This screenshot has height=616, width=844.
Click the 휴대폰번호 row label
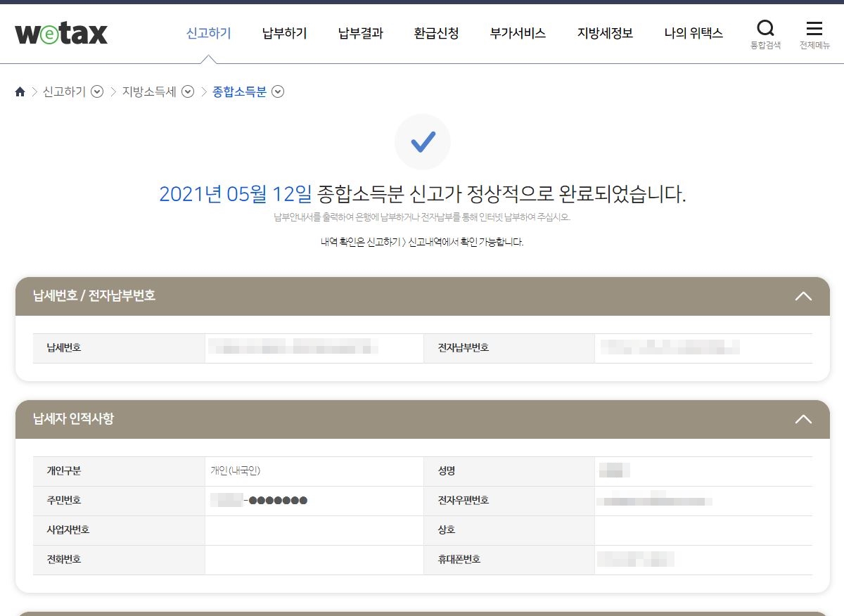tap(459, 560)
